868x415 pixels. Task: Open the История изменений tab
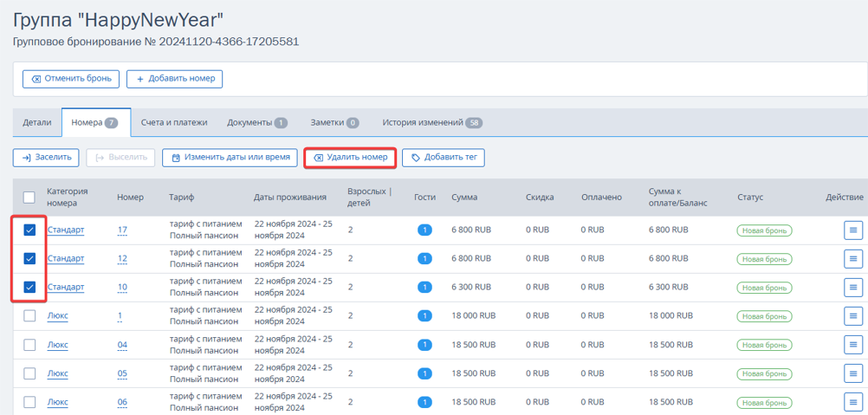pyautogui.click(x=432, y=123)
